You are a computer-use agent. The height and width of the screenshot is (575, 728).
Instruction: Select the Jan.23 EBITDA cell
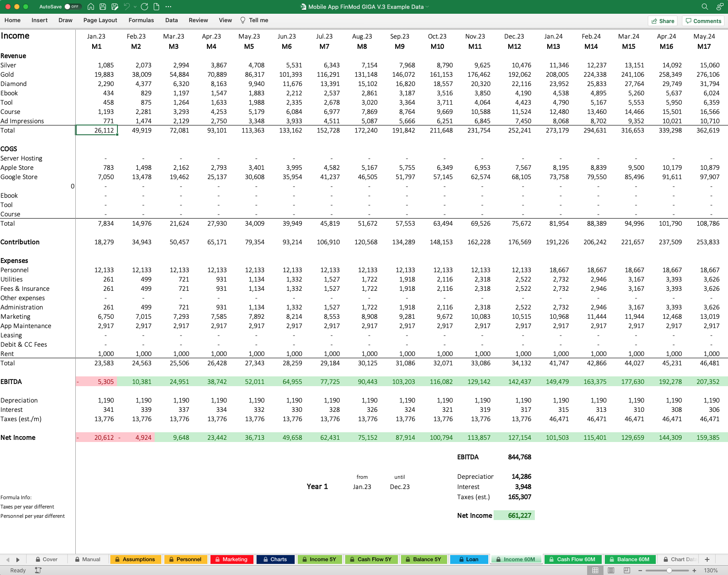tap(97, 382)
